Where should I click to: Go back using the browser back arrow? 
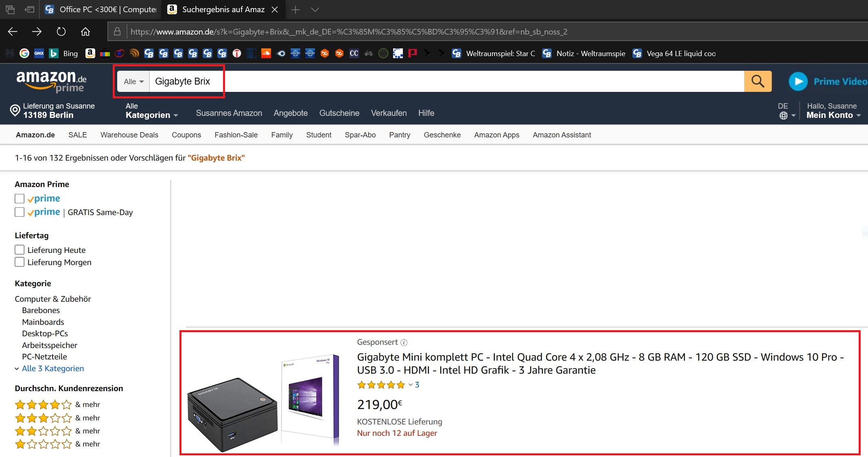(13, 32)
